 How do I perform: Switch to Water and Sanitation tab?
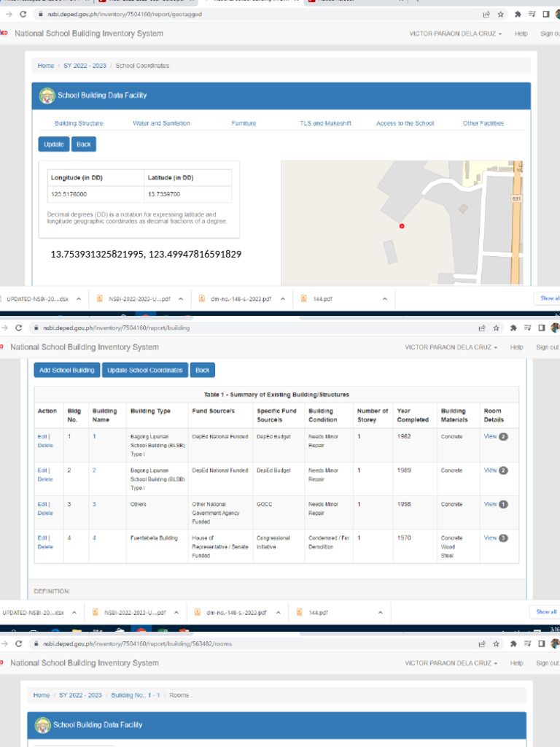click(161, 123)
